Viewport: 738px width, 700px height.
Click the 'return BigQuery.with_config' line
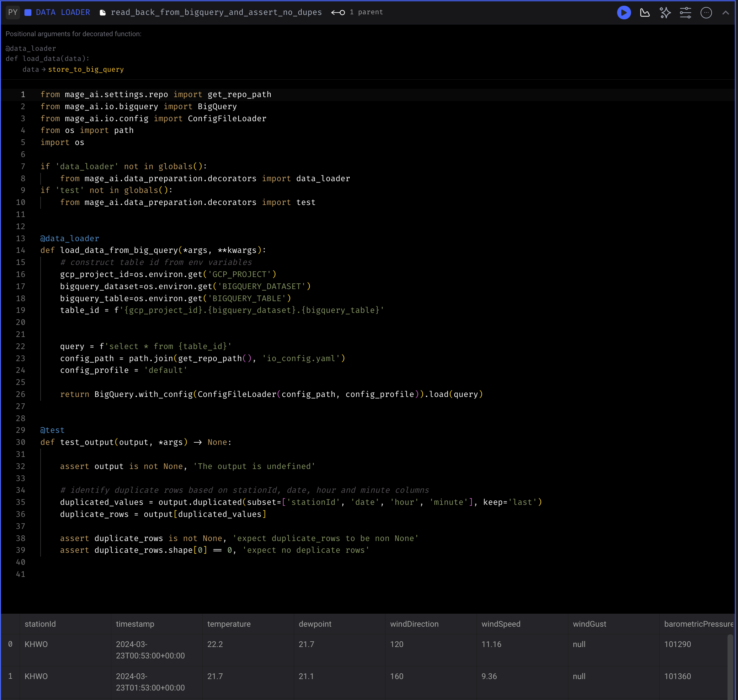coord(272,394)
